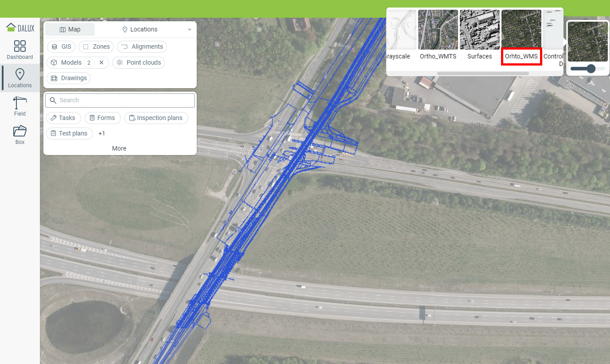Open the Box folder icon
The image size is (610, 364).
click(20, 131)
